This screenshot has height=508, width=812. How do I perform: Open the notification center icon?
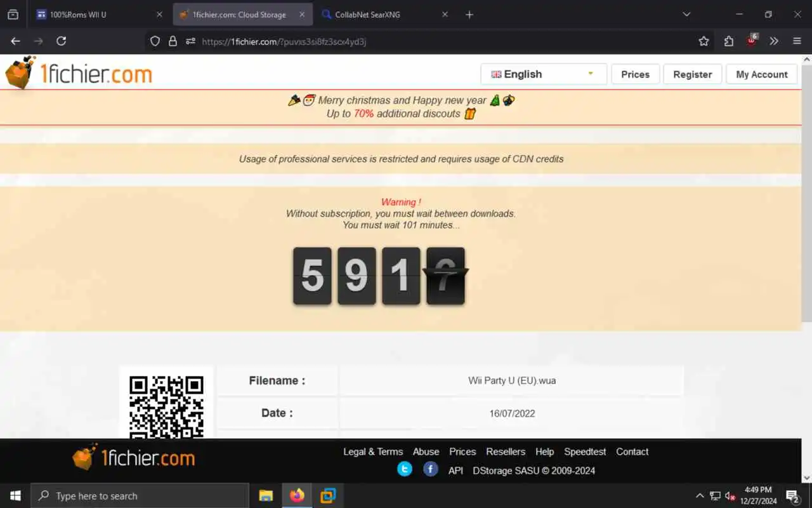(792, 496)
